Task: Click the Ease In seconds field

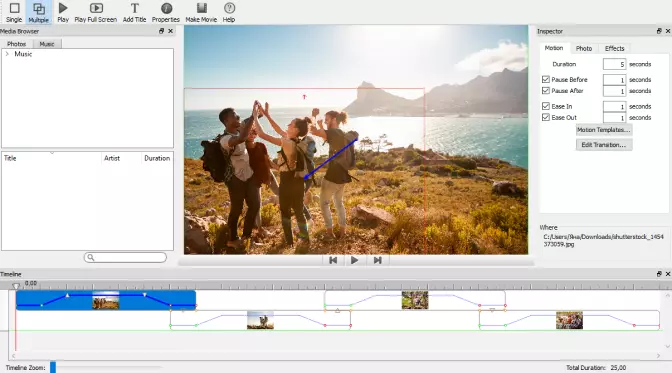Action: click(x=614, y=106)
